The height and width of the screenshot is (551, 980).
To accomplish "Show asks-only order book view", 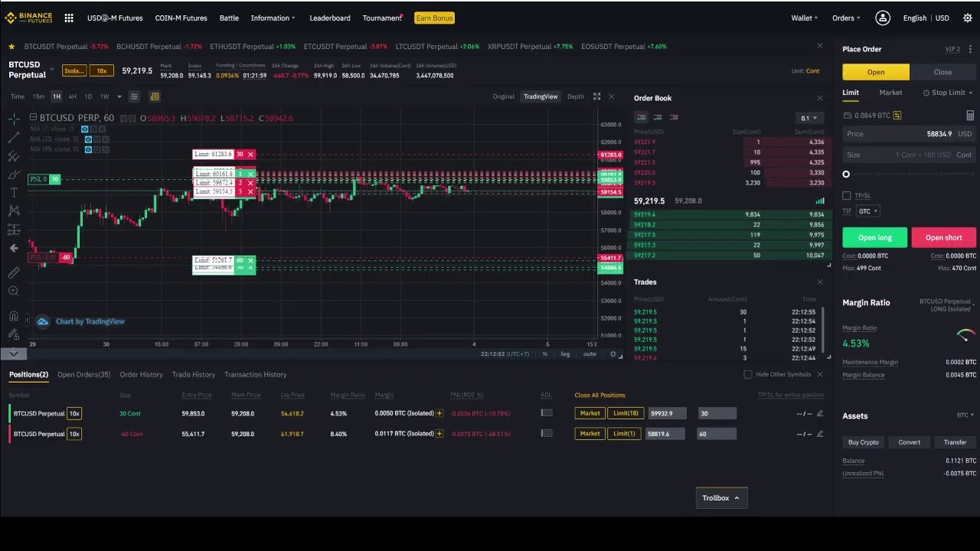I will pos(674,117).
